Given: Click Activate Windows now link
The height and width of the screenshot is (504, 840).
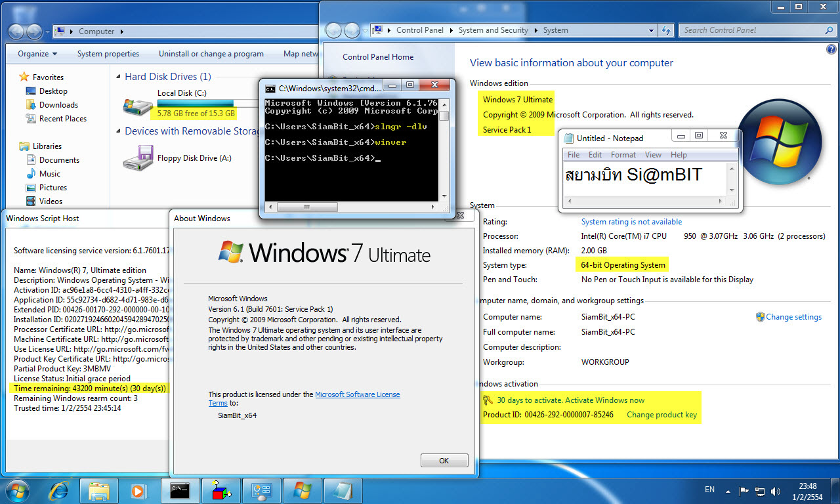Looking at the screenshot, I should point(604,400).
